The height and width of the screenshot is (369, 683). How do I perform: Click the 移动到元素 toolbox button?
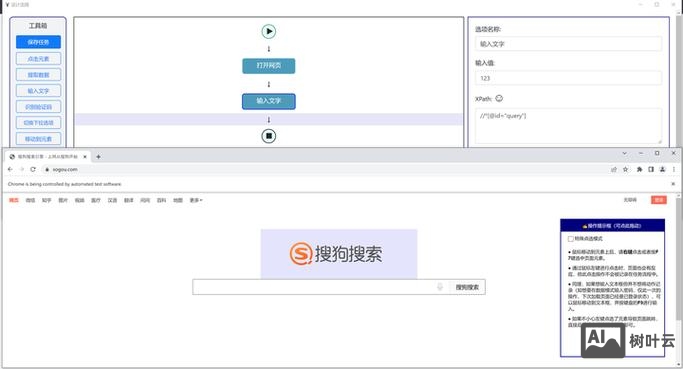click(x=38, y=139)
